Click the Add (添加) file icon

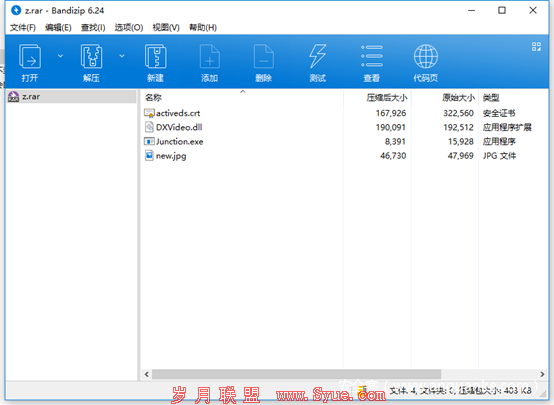[210, 57]
